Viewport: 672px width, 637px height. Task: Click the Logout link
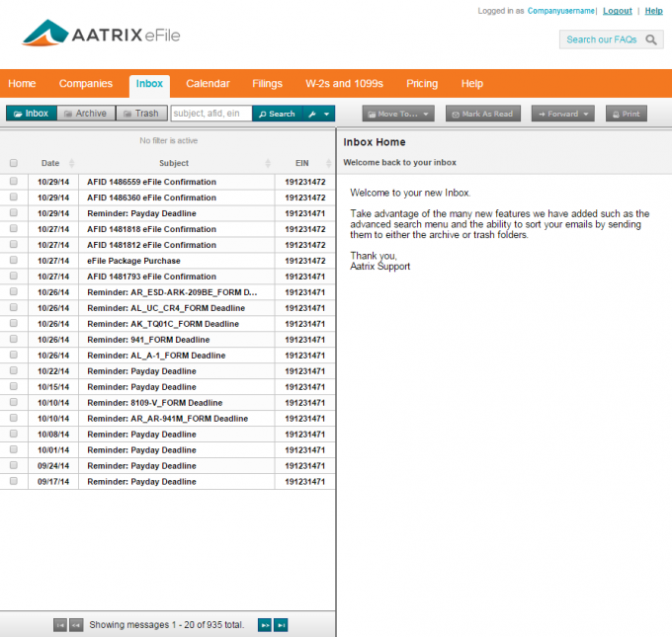coord(617,11)
